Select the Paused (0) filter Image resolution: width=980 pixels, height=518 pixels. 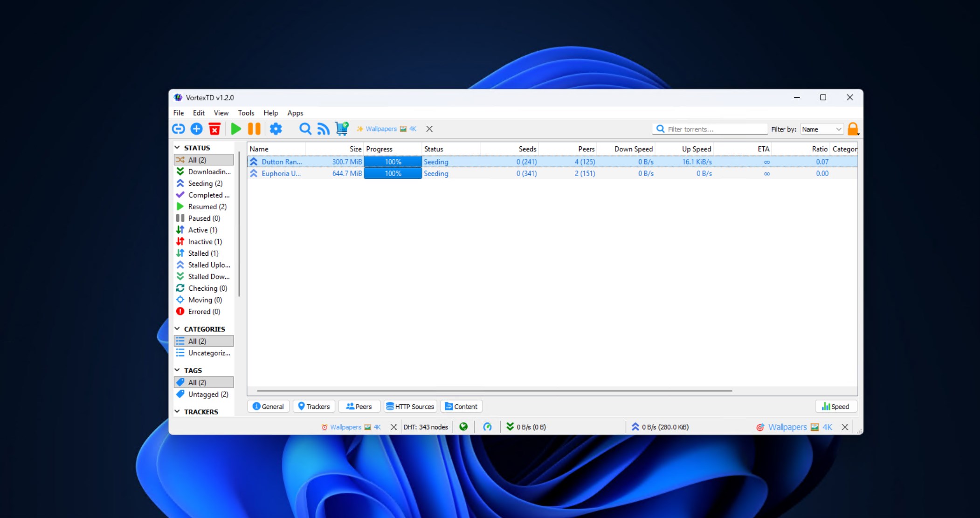tap(204, 218)
